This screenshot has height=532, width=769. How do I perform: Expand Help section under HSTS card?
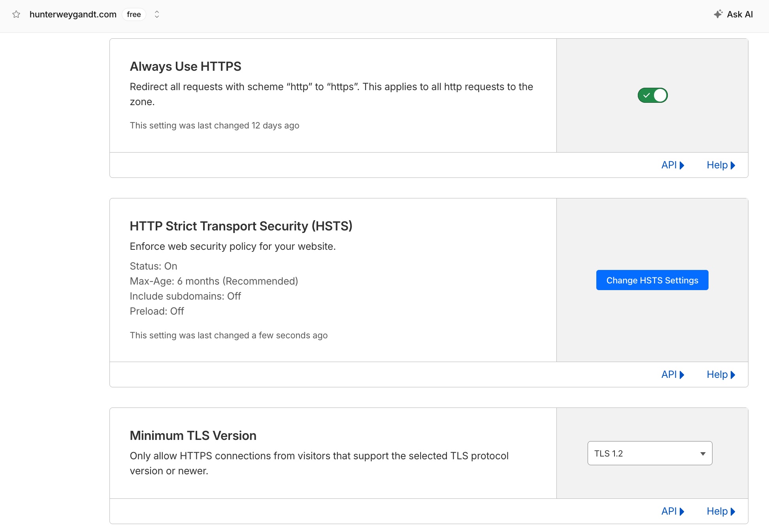click(x=721, y=375)
